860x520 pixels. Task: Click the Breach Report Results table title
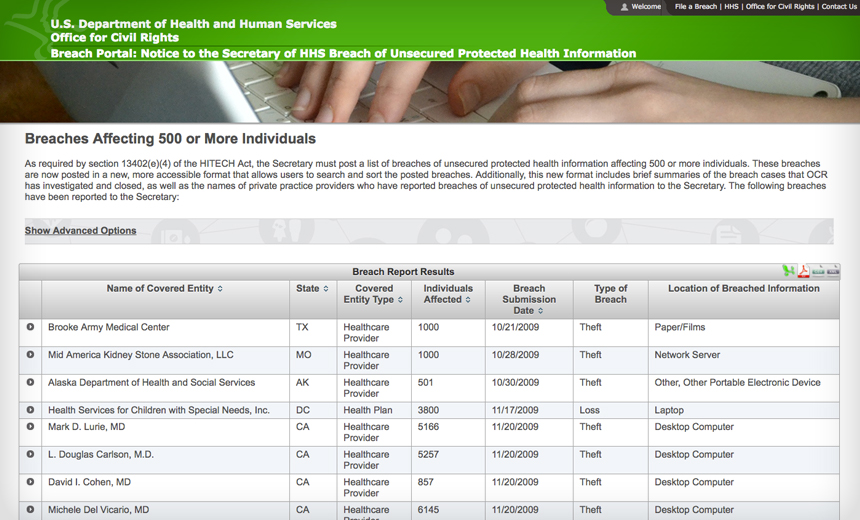tap(403, 272)
